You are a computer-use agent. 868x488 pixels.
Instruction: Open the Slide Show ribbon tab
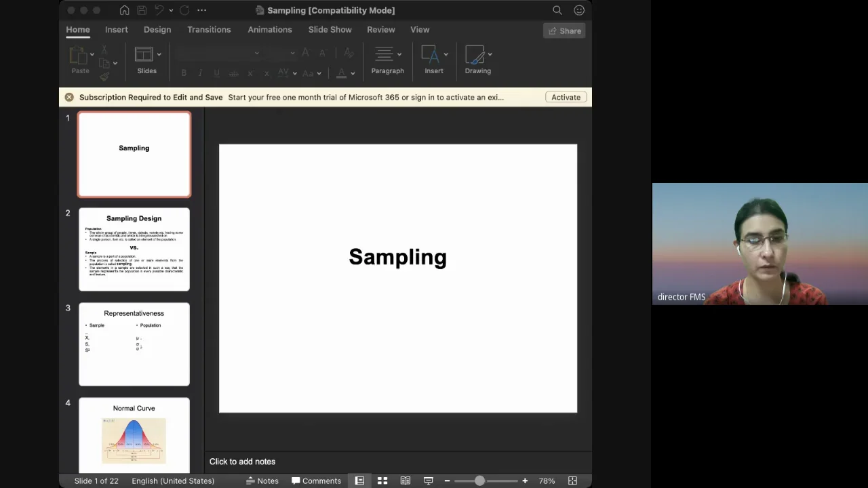click(x=330, y=30)
